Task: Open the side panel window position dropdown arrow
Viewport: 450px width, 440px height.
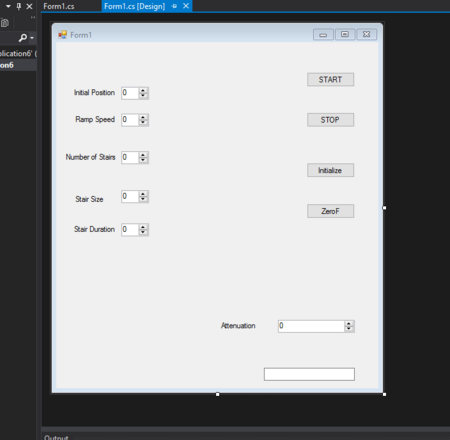Action: (x=8, y=6)
